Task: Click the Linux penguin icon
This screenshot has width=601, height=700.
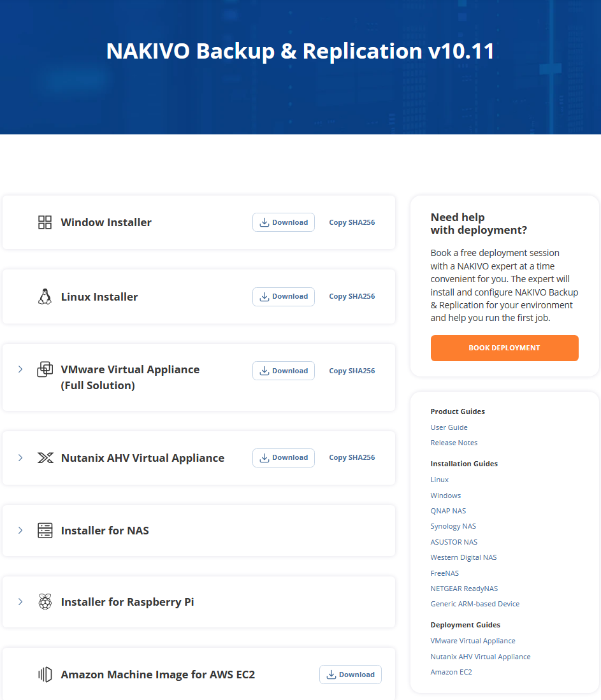Action: [45, 297]
